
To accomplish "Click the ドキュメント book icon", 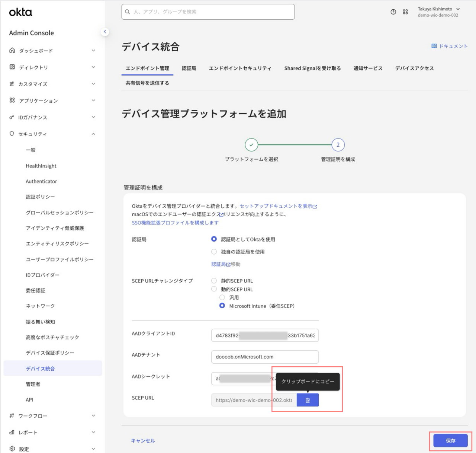I will coord(434,46).
